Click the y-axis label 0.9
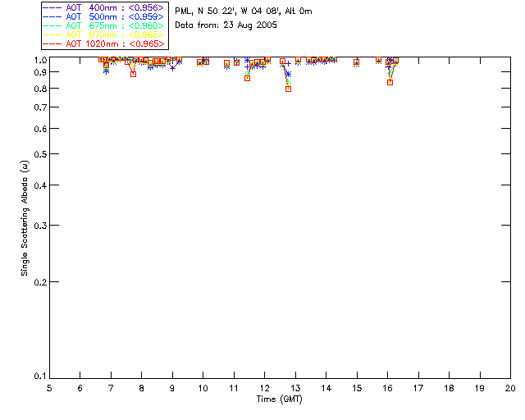Image resolution: width=525 pixels, height=420 pixels. click(x=40, y=72)
